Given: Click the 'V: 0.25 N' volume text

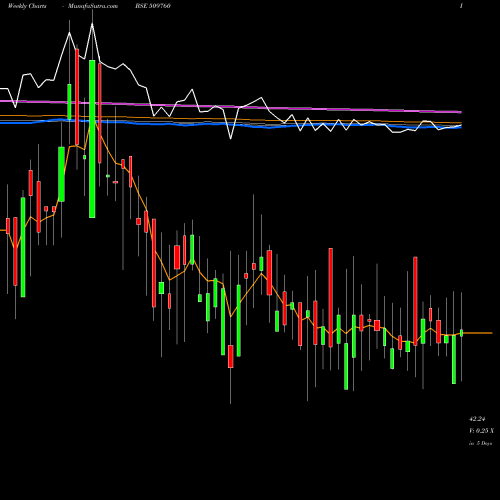Looking at the screenshot, I should (x=481, y=431).
